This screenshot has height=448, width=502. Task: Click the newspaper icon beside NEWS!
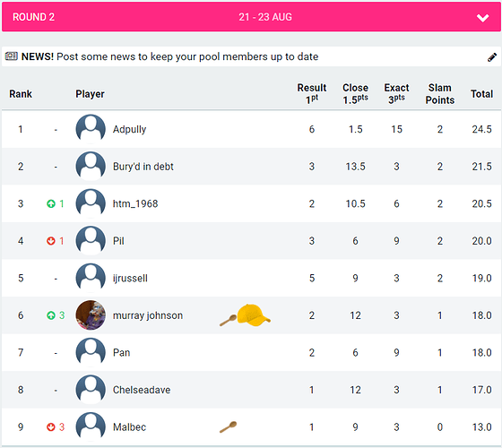pyautogui.click(x=11, y=56)
